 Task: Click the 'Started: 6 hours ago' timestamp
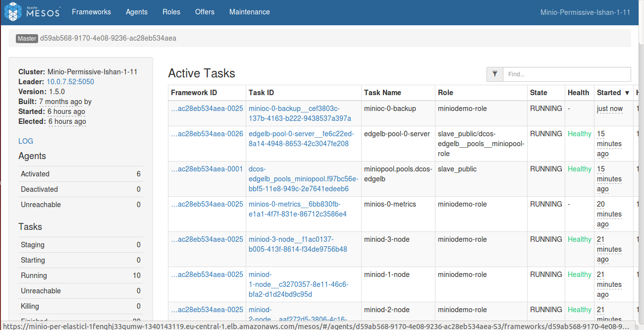point(66,111)
